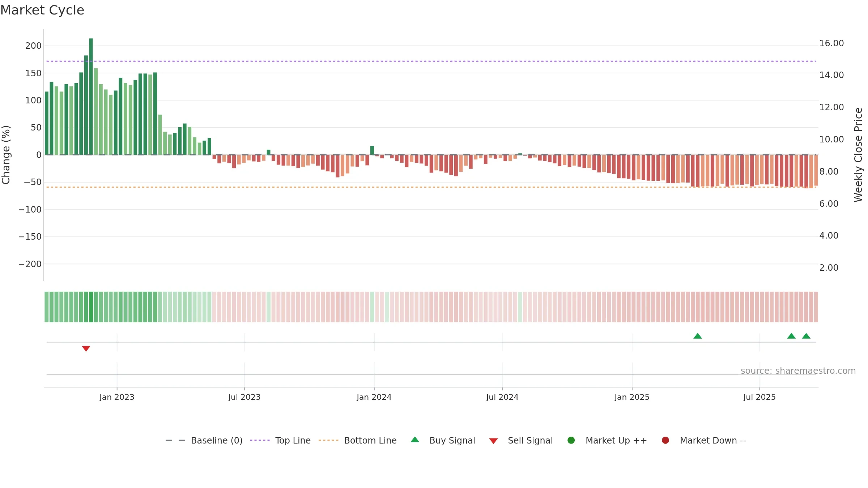Click the 6.00 right axis price label
The image size is (868, 488).
pos(829,204)
